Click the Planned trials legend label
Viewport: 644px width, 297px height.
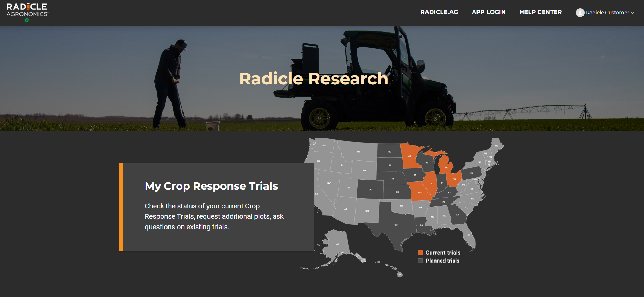[442, 261]
